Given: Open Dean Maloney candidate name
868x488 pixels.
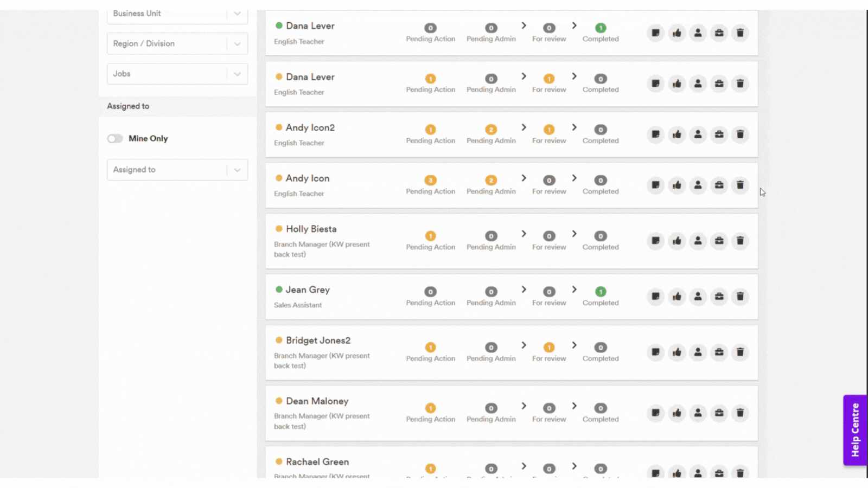Looking at the screenshot, I should (x=317, y=401).
